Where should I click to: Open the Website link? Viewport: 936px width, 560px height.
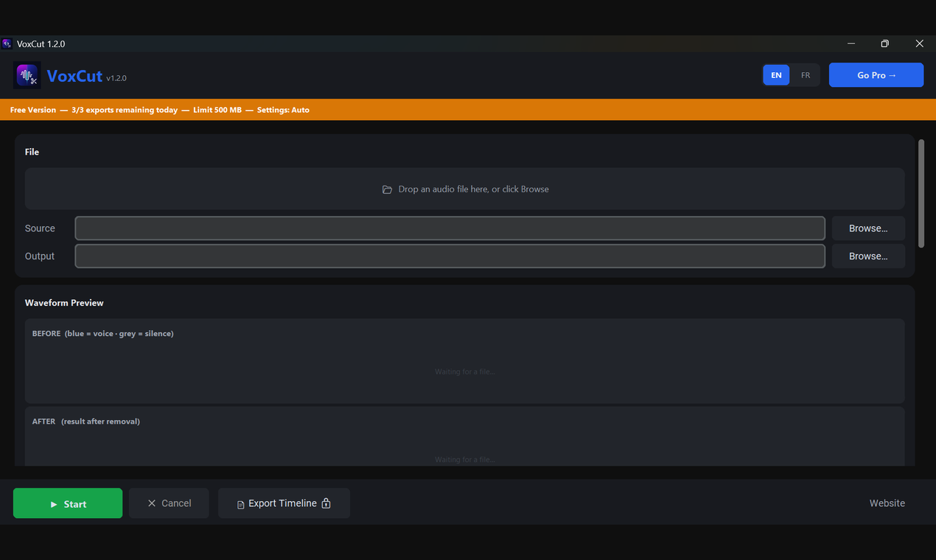coord(887,503)
